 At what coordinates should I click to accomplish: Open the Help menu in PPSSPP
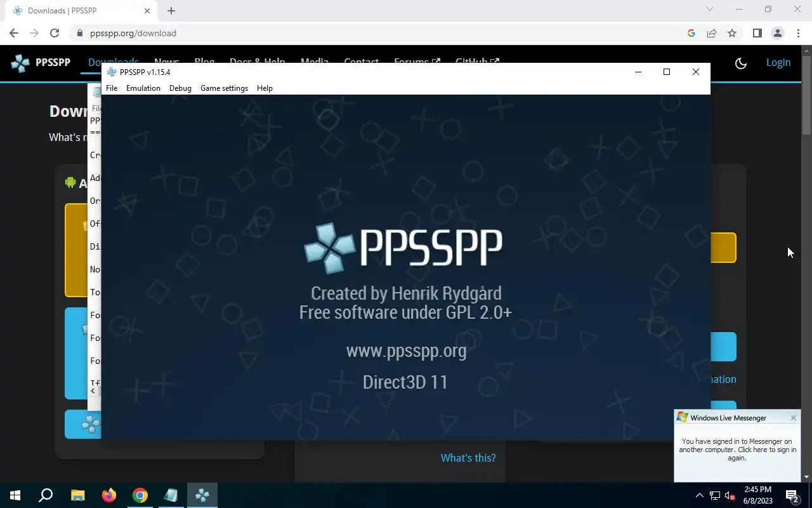(265, 88)
